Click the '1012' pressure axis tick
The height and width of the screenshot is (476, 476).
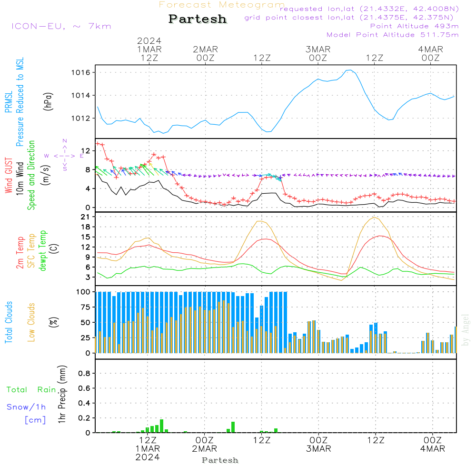tap(81, 118)
